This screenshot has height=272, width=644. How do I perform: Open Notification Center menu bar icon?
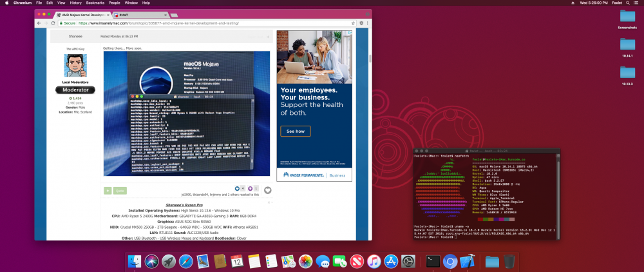638,3
